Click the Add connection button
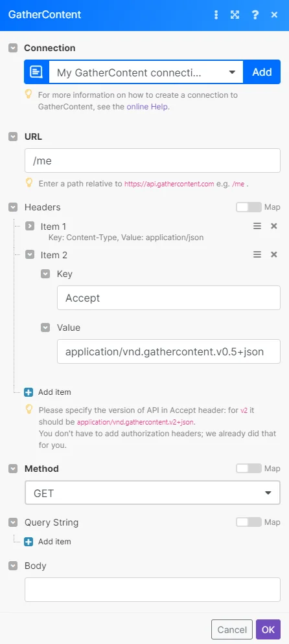Screen dimensions: 289x644 click(x=262, y=72)
